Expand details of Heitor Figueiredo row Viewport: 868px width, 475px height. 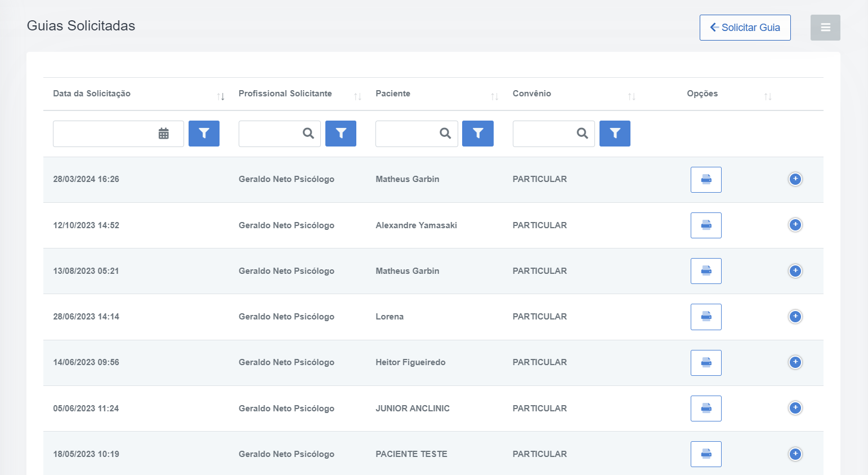pyautogui.click(x=795, y=362)
